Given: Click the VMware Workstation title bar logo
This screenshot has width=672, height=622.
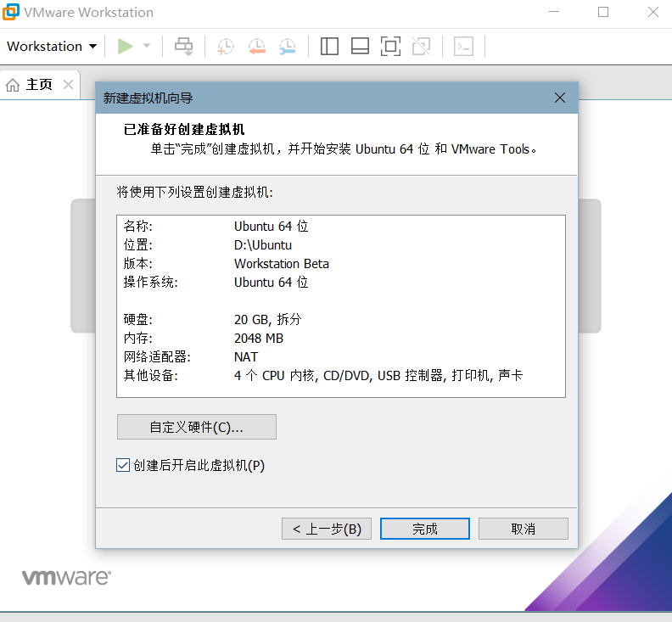Looking at the screenshot, I should point(10,12).
